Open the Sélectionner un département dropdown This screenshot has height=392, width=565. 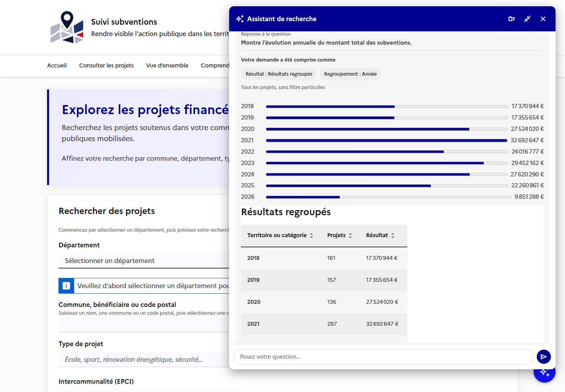point(144,261)
